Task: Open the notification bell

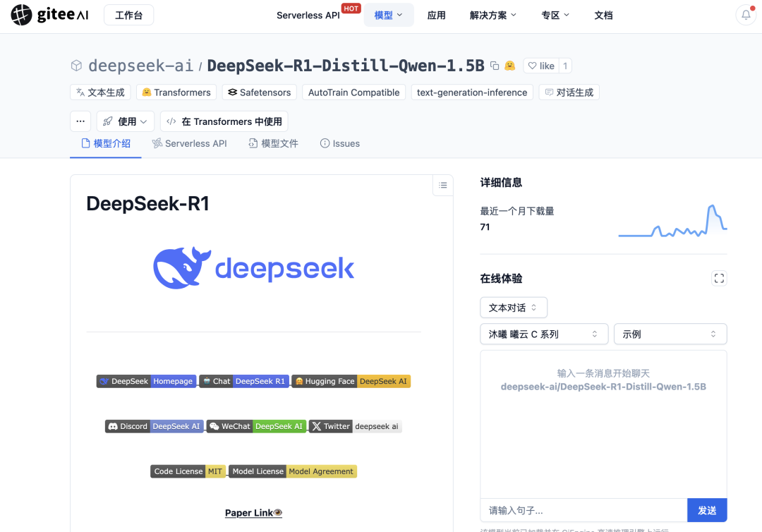Action: coord(746,15)
